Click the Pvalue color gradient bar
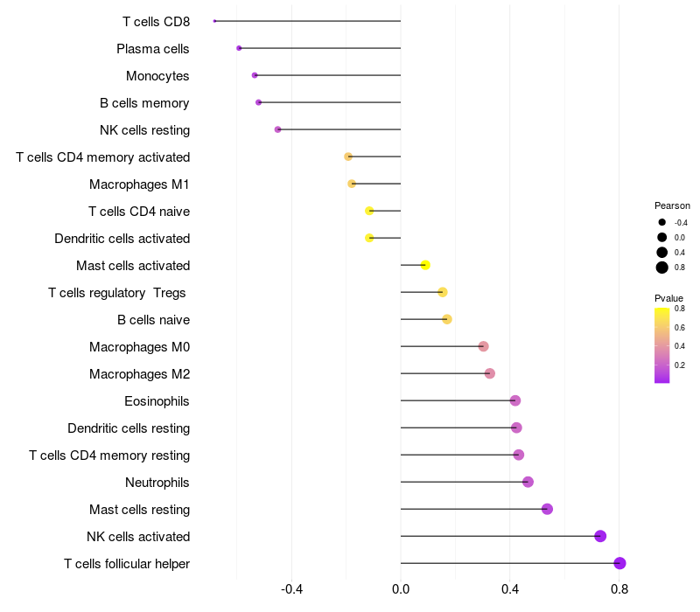Viewport: 700px width, 612px height. click(x=662, y=345)
